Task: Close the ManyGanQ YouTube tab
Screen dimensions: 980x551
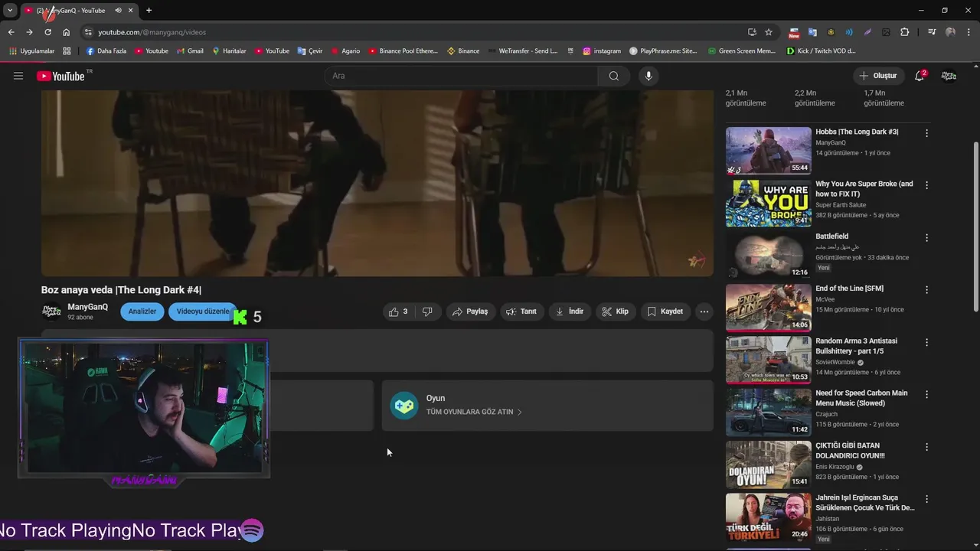Action: (131, 11)
